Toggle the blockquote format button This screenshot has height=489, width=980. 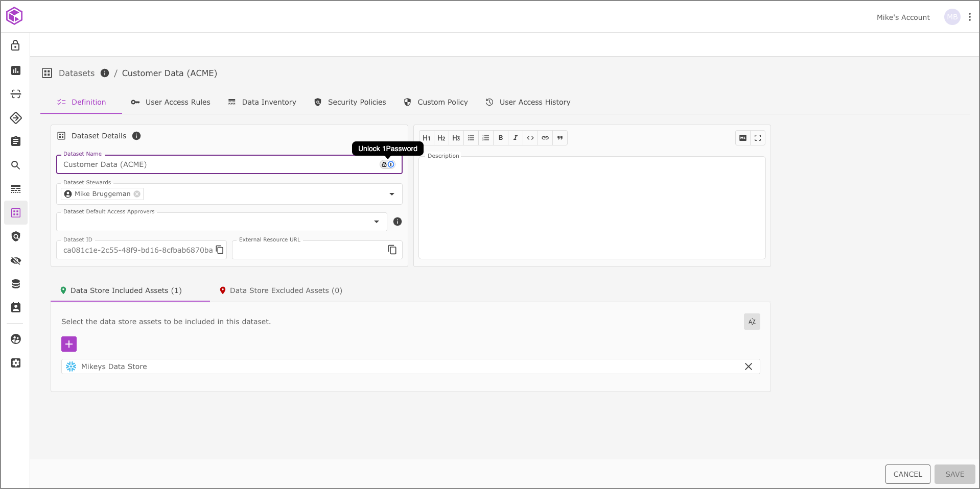tap(560, 138)
